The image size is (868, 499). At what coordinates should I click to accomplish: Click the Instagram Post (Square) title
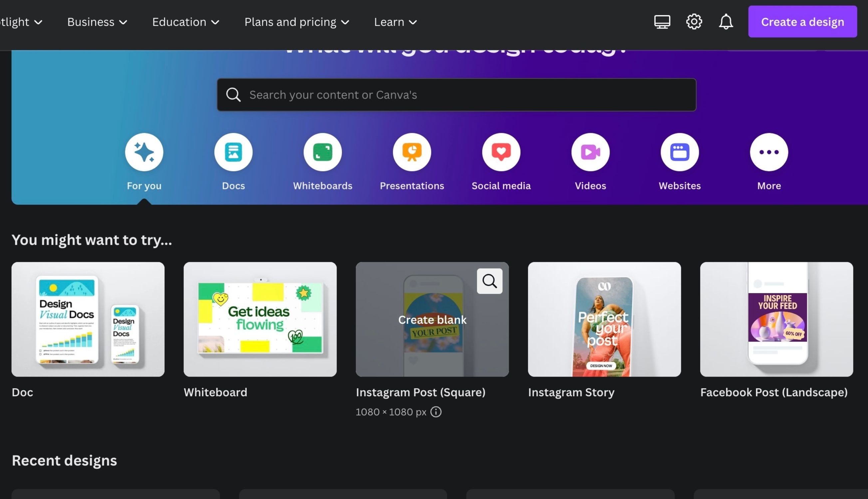421,393
